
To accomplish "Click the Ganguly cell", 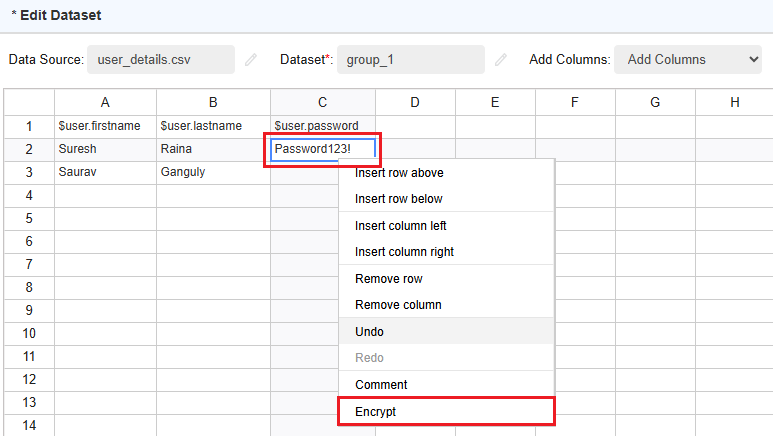I will point(212,172).
